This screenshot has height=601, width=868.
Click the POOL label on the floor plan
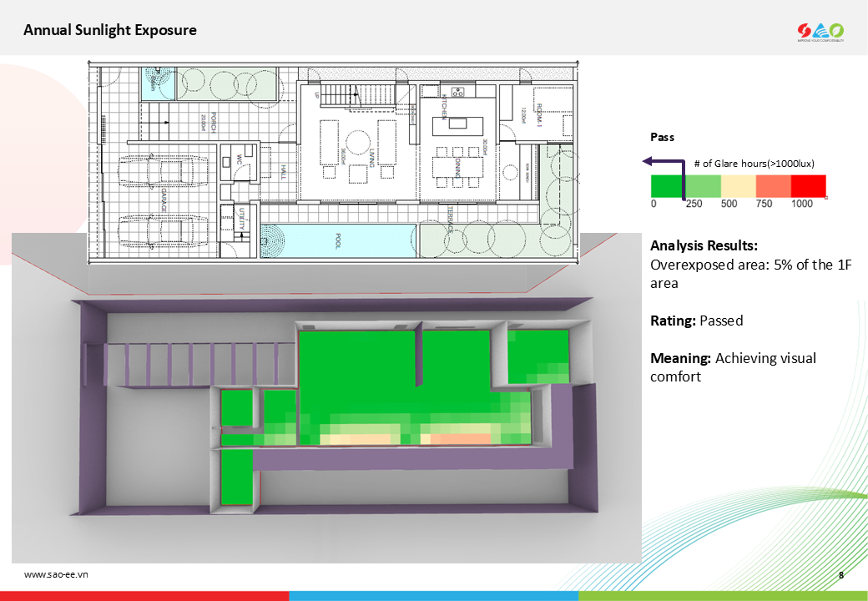tap(338, 240)
